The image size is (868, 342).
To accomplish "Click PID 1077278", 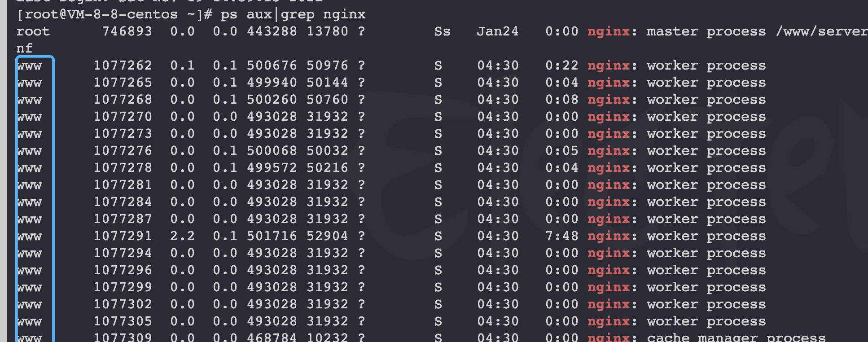I will [x=123, y=168].
